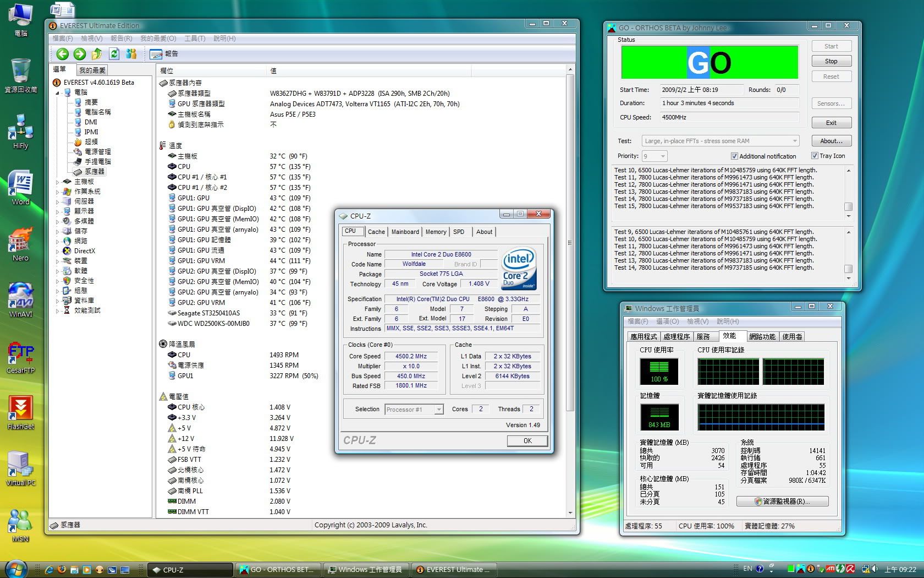This screenshot has height=578, width=924.
Task: Click OK in the CPU-Z window
Action: pos(527,441)
